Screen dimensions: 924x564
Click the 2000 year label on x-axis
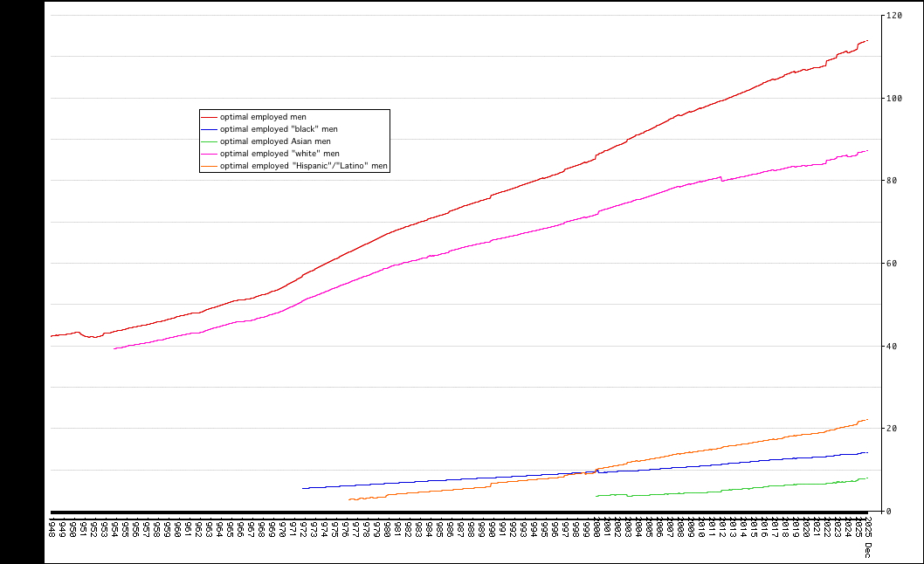pos(596,528)
